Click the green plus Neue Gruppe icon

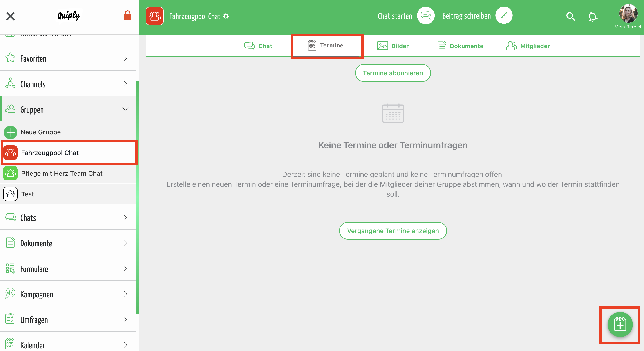pos(11,132)
